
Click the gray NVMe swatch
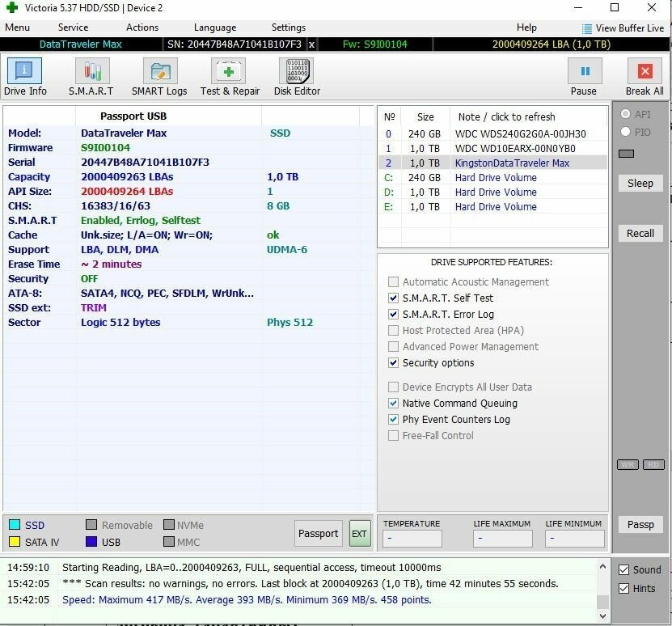pos(169,525)
